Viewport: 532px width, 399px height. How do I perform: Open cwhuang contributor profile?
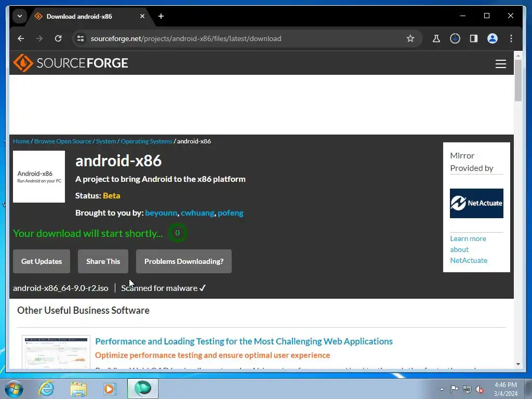(197, 213)
